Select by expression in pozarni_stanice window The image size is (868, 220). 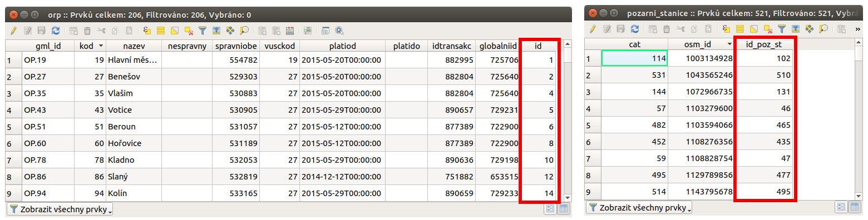pyautogui.click(x=726, y=29)
